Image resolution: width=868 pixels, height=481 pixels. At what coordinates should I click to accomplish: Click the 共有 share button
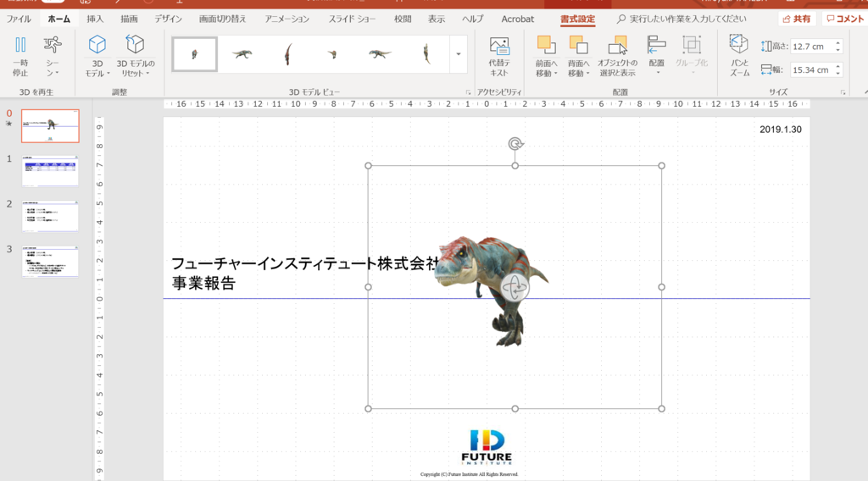[797, 19]
